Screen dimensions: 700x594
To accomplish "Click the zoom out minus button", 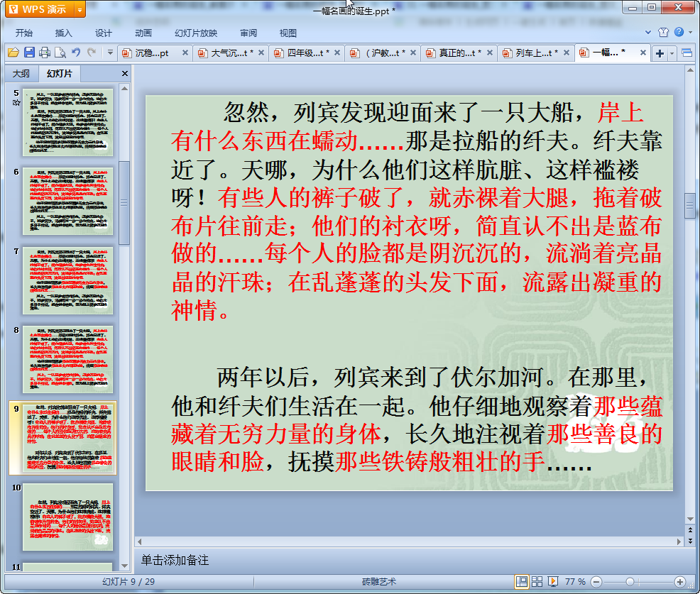I will [596, 581].
